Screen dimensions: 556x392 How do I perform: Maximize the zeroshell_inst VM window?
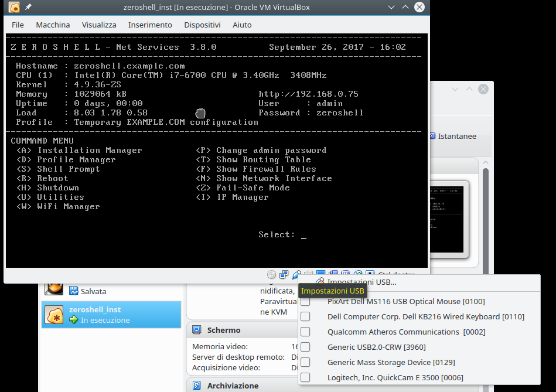[405, 7]
